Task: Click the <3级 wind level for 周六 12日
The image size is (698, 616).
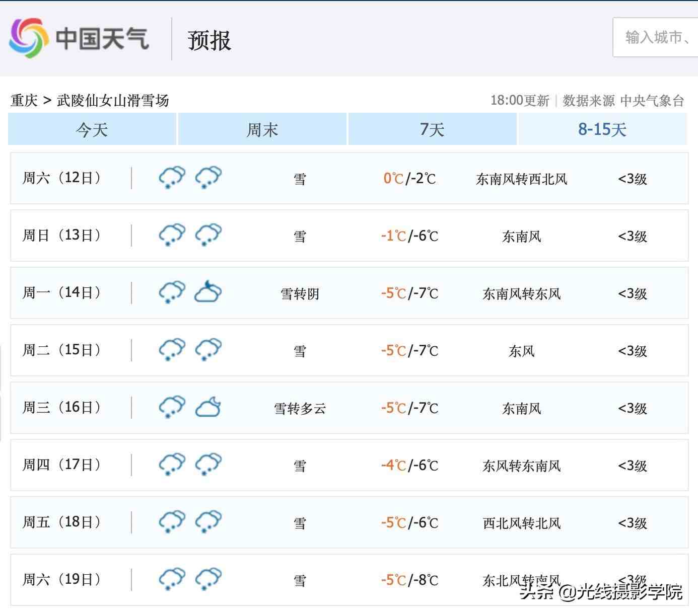Action: [x=633, y=179]
